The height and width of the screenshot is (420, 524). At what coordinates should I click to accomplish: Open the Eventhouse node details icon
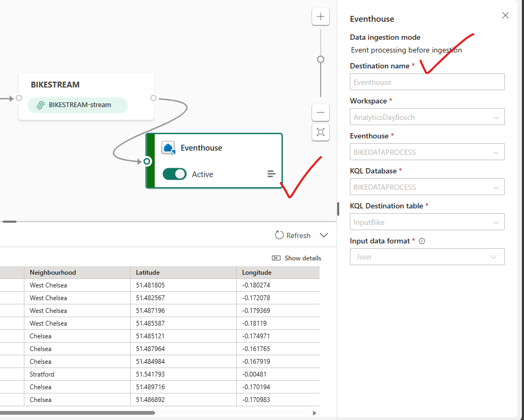click(x=271, y=174)
